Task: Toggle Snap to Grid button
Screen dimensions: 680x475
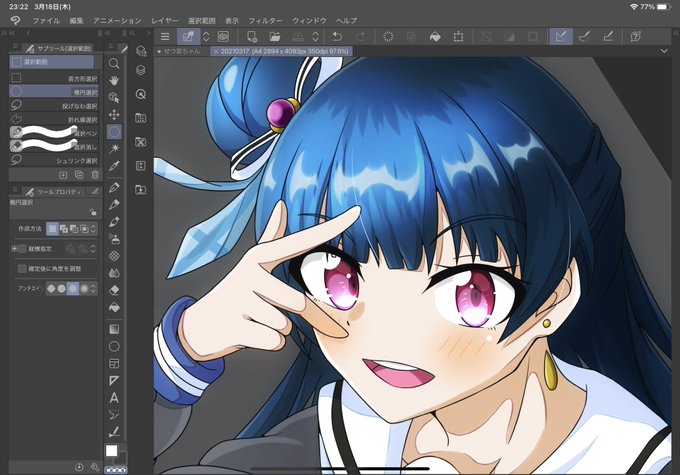Action: pyautogui.click(x=608, y=37)
